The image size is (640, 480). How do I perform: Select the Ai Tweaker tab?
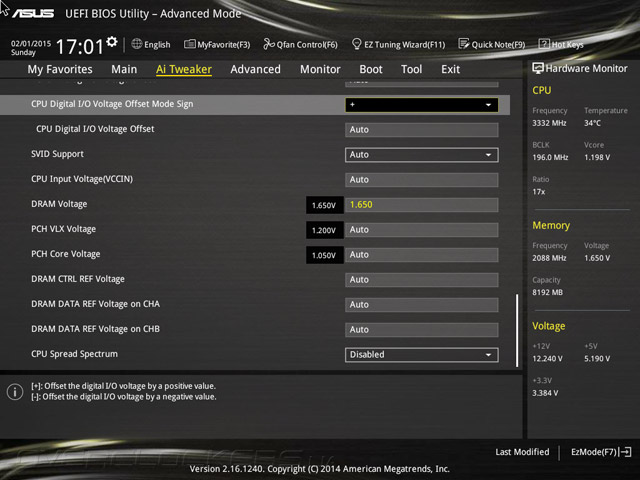tap(184, 69)
